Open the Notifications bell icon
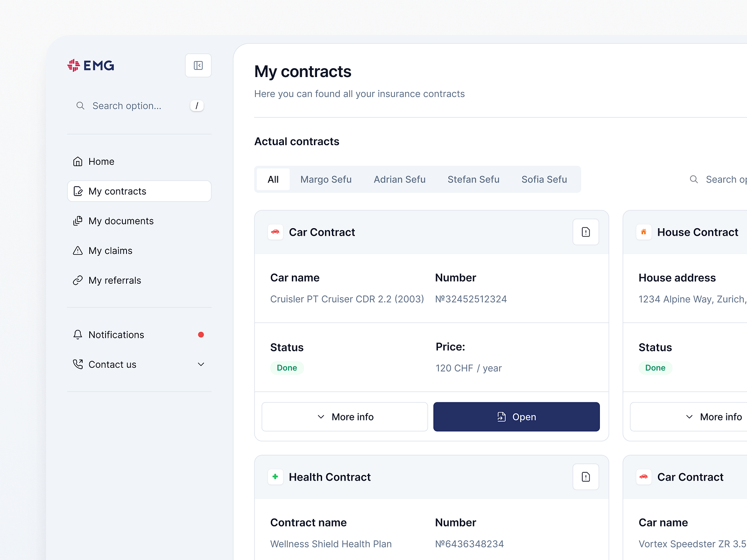 [78, 334]
